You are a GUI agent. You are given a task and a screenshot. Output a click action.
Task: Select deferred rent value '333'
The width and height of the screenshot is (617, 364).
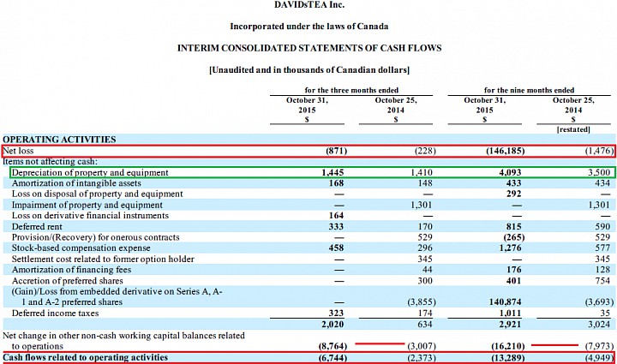(336, 226)
